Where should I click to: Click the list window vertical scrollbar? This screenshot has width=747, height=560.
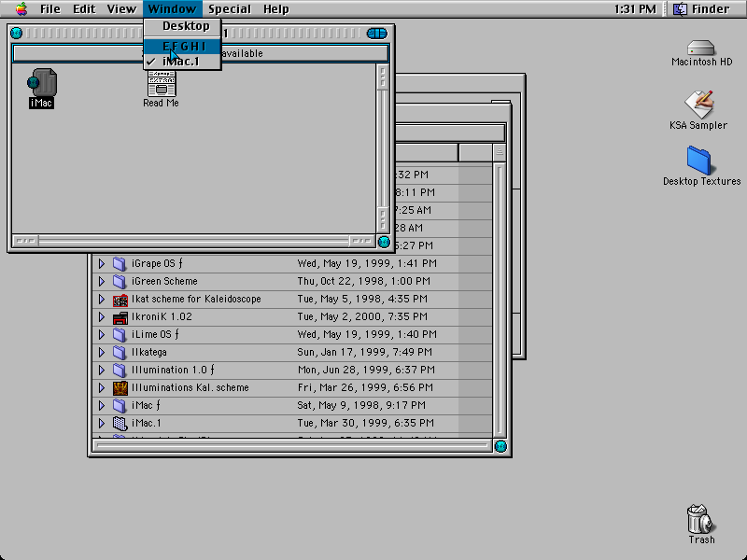(500, 300)
